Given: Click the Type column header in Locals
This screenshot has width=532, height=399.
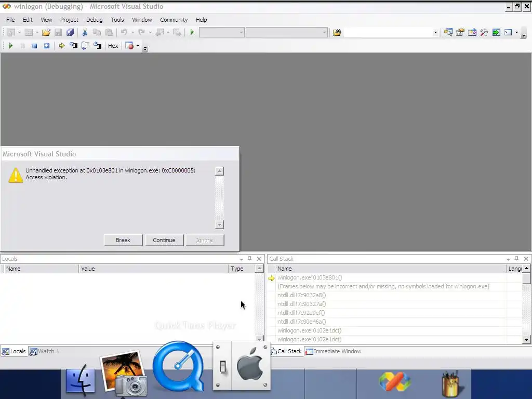Looking at the screenshot, I should tap(242, 269).
